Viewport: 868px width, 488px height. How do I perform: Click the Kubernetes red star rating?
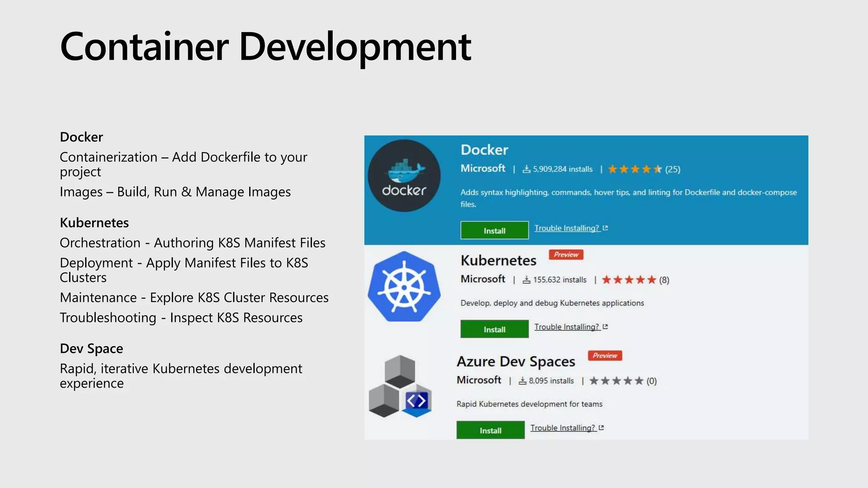(x=629, y=280)
